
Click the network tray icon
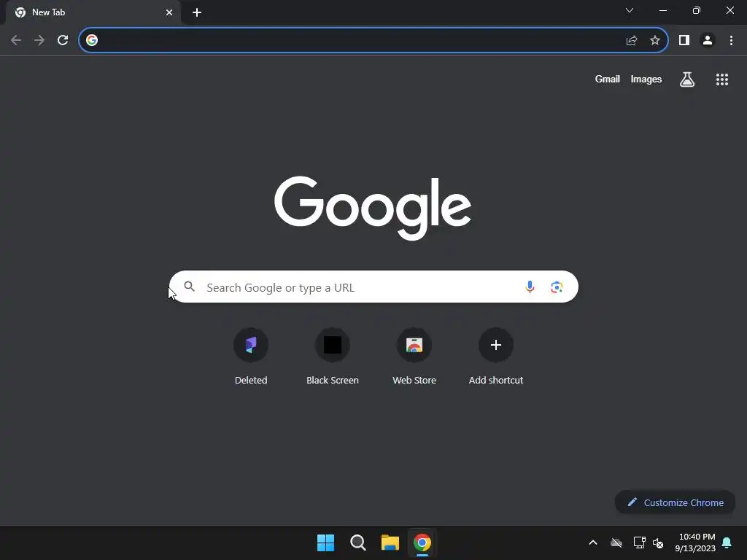coord(639,542)
